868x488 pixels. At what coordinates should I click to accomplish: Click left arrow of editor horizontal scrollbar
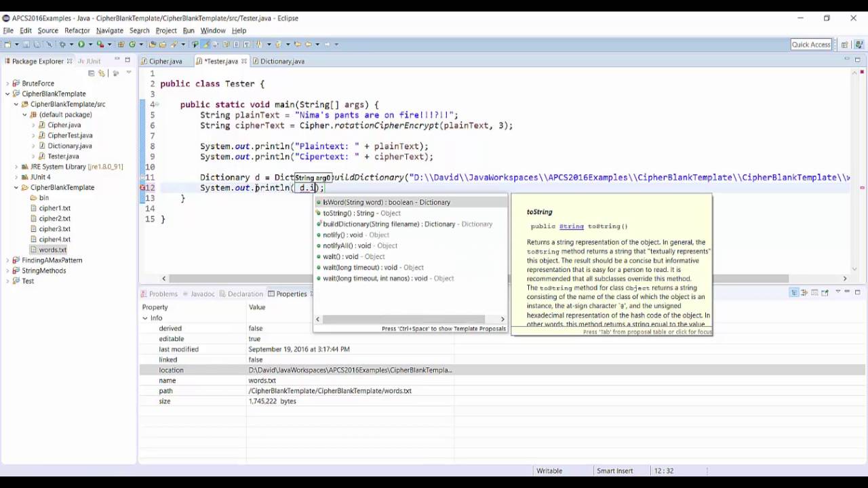[x=163, y=279]
